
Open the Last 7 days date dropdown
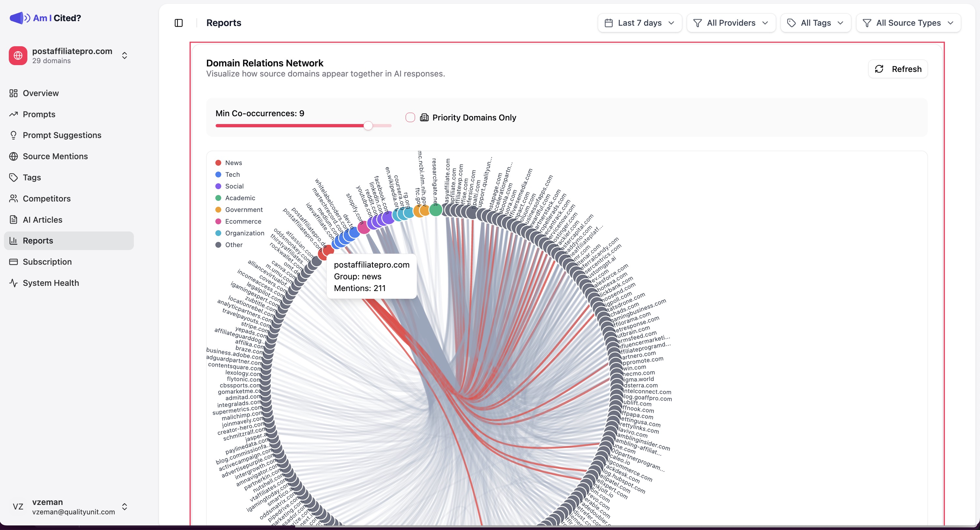pos(640,23)
